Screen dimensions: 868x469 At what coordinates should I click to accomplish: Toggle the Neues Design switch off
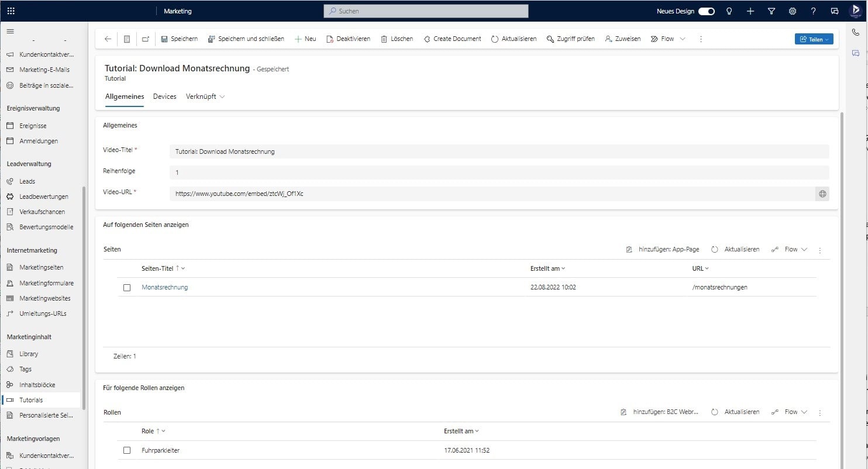point(707,11)
